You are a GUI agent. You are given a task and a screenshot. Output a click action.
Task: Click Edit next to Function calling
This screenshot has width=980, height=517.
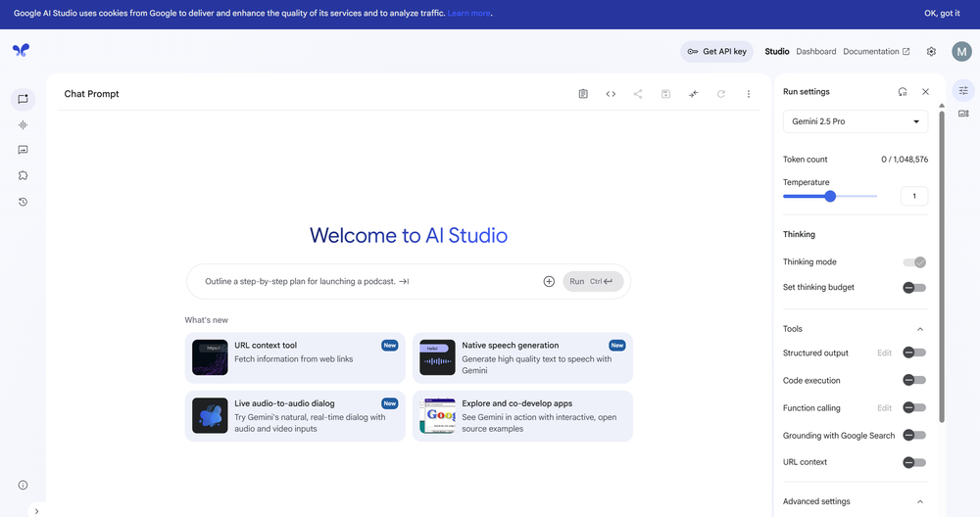point(884,407)
